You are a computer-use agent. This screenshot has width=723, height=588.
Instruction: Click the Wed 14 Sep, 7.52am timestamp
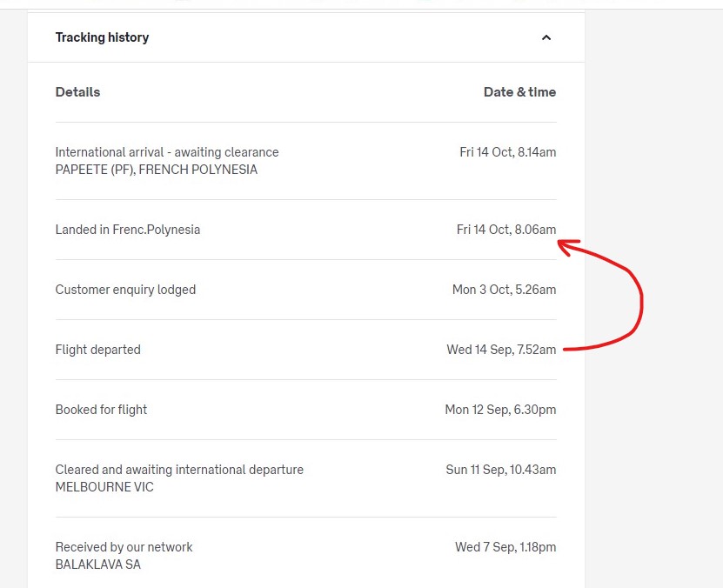point(501,350)
